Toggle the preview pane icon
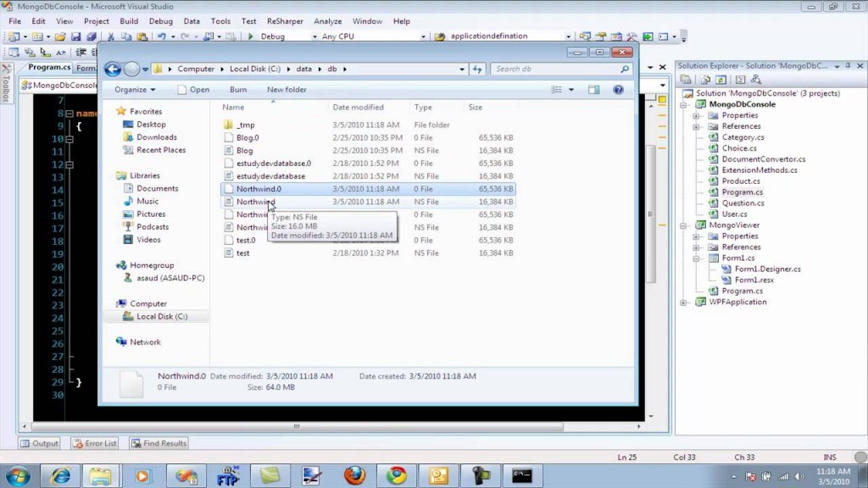The height and width of the screenshot is (488, 868). [593, 90]
